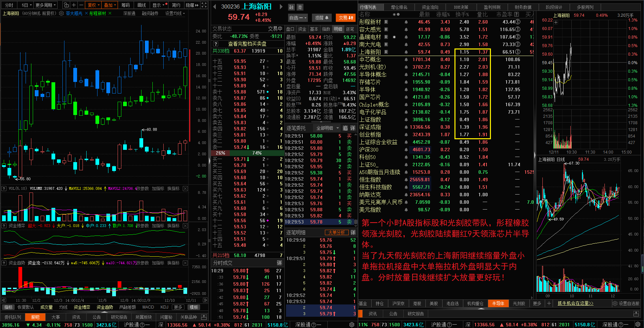Open 显示 display options dropdown
The height and width of the screenshot is (328, 644).
click(x=159, y=5)
